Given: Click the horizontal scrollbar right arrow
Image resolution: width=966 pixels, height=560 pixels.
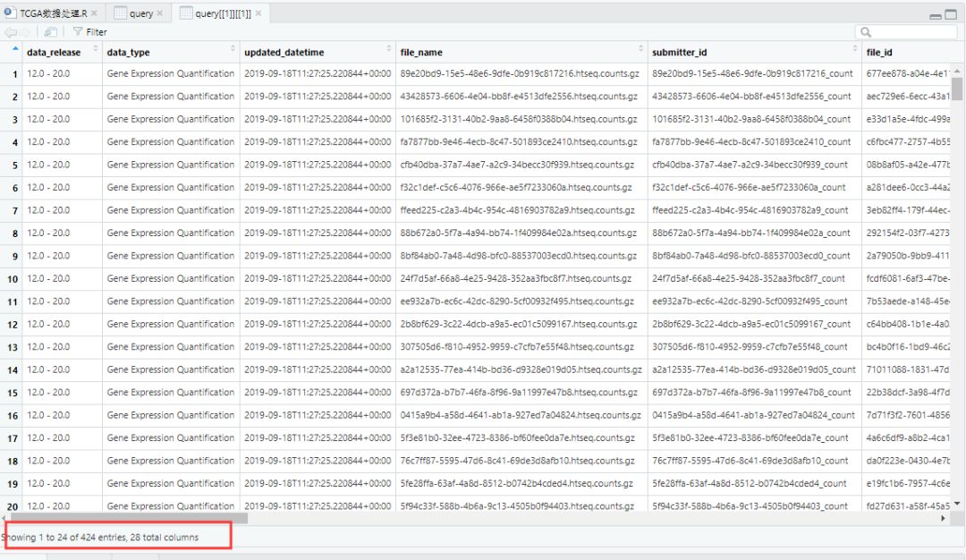Looking at the screenshot, I should [943, 519].
